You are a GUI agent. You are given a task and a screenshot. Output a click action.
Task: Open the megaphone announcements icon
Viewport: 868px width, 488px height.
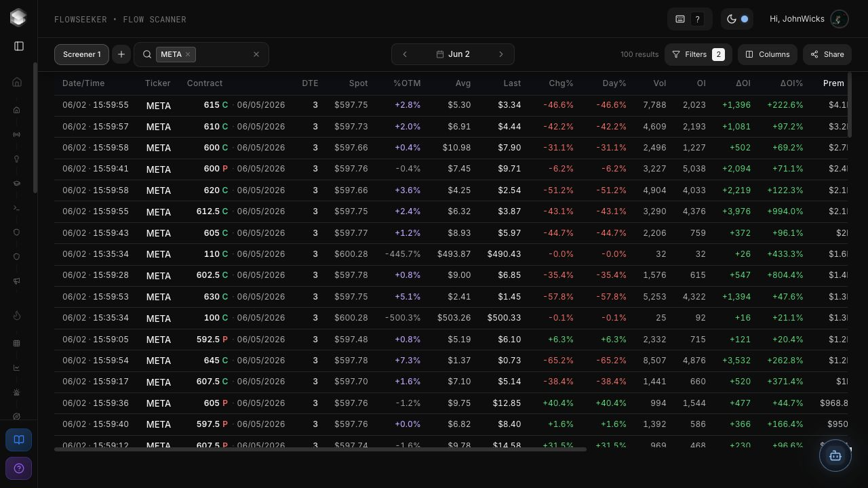17,281
